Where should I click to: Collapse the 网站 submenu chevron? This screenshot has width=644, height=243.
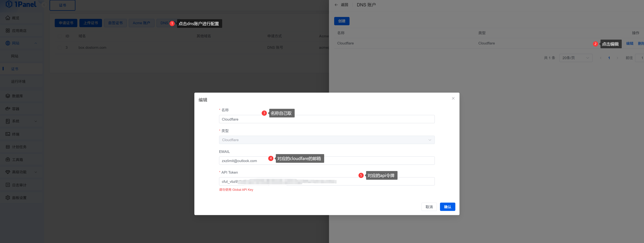coord(36,43)
